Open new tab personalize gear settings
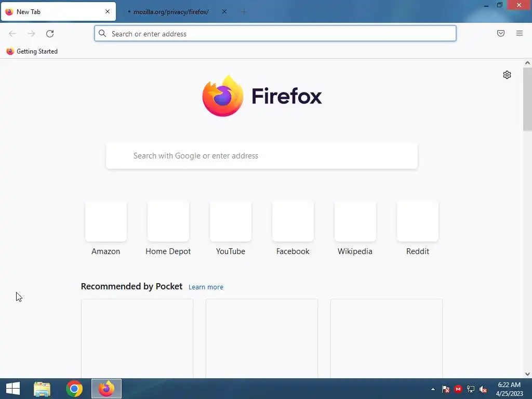532x399 pixels. [507, 75]
